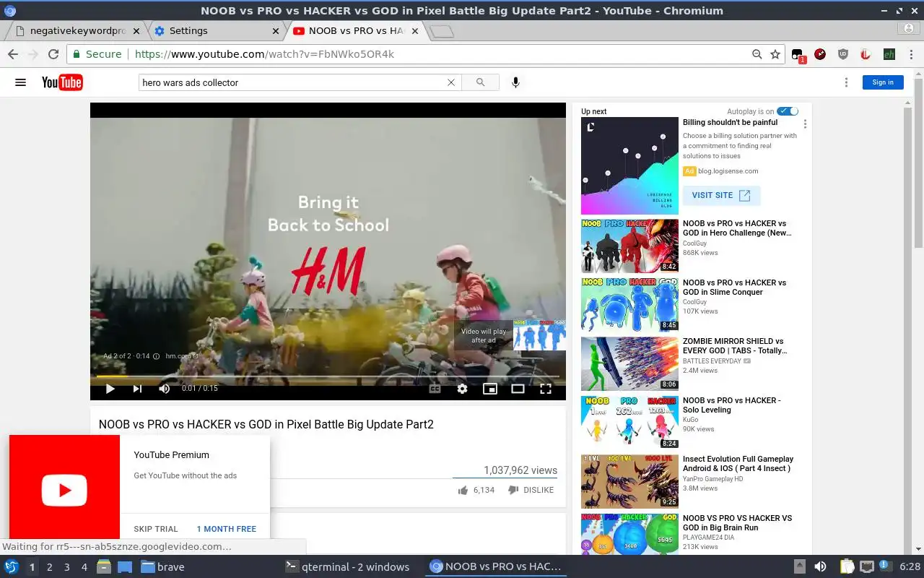Open a new browser tab
Image resolution: width=924 pixels, height=578 pixels.
coord(441,31)
